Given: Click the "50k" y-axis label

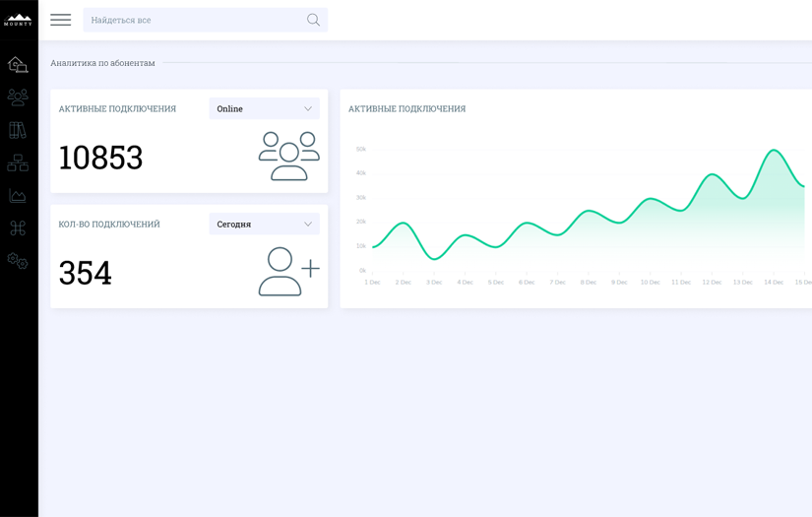Looking at the screenshot, I should click(x=361, y=150).
